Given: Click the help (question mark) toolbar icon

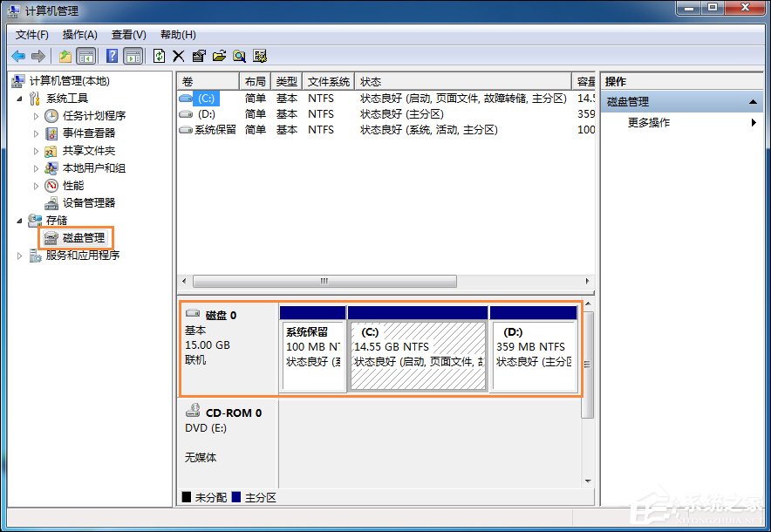Looking at the screenshot, I should [x=111, y=55].
